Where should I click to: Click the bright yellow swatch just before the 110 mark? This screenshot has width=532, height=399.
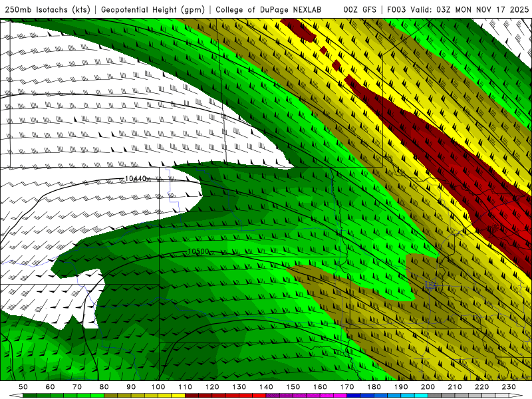pos(178,396)
